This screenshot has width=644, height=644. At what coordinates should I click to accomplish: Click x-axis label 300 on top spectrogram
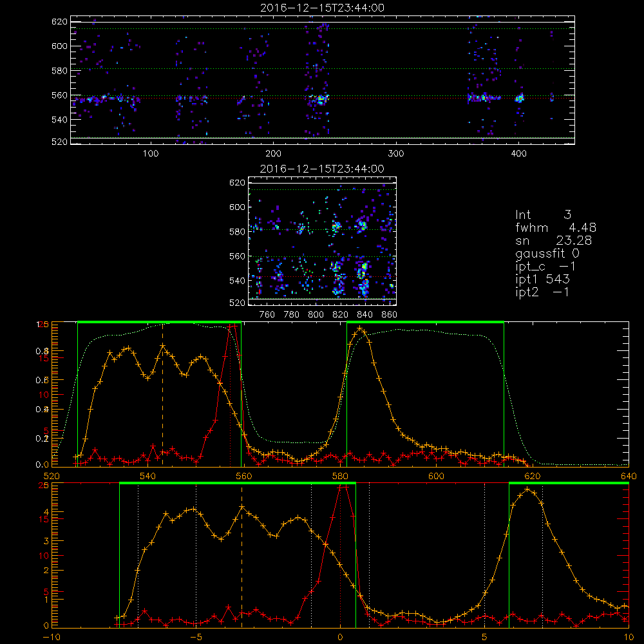pyautogui.click(x=396, y=154)
